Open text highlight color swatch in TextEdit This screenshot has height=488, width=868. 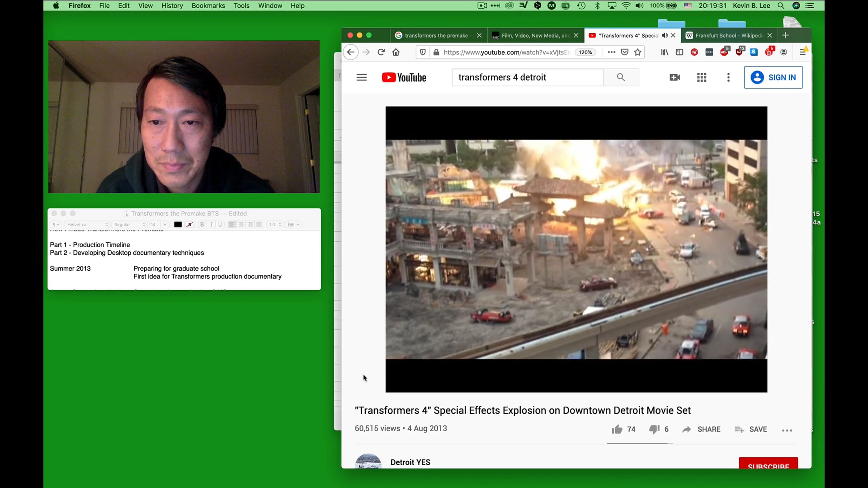pyautogui.click(x=190, y=224)
